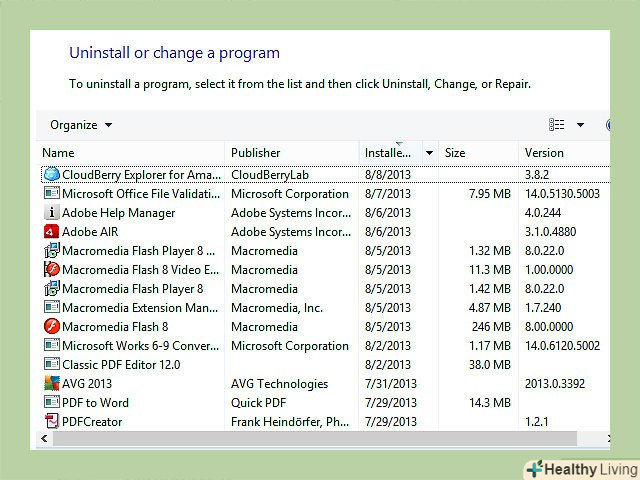Select the AVG 2013 entry

click(87, 383)
